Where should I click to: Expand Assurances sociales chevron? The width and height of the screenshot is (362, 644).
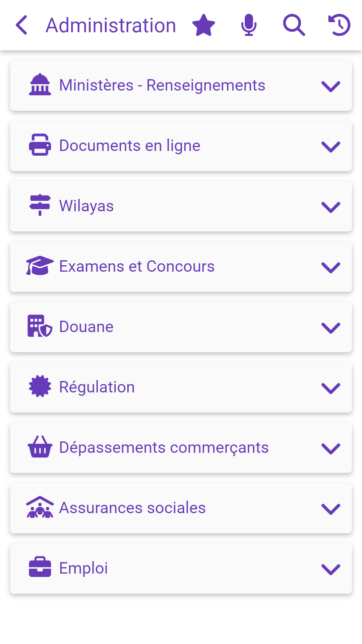tap(330, 509)
